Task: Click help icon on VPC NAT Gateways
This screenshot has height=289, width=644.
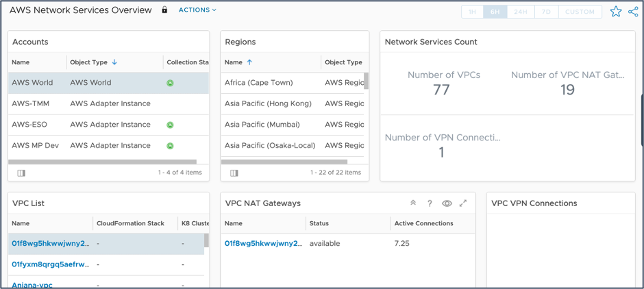Action: (x=430, y=203)
